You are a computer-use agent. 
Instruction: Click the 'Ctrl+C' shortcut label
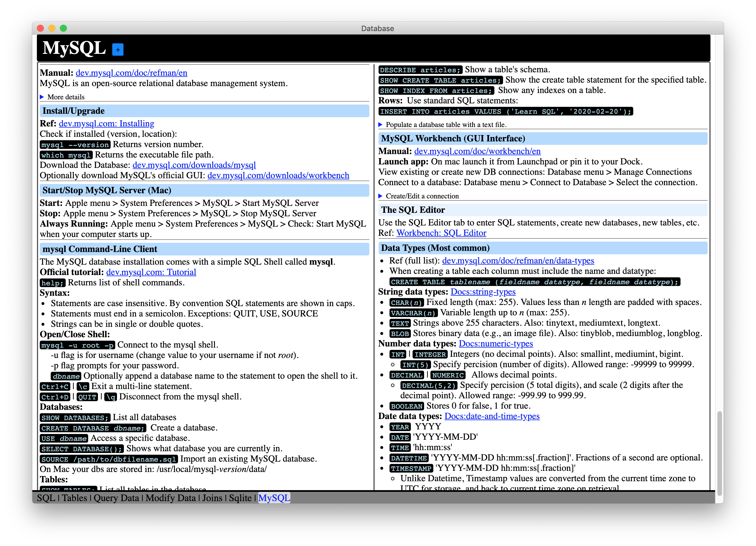(x=55, y=386)
